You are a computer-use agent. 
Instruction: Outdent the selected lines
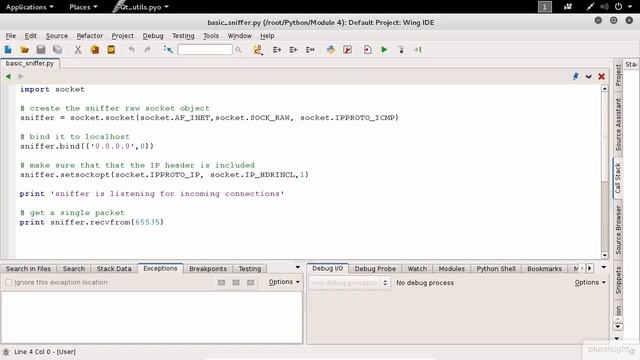pyautogui.click(x=293, y=50)
